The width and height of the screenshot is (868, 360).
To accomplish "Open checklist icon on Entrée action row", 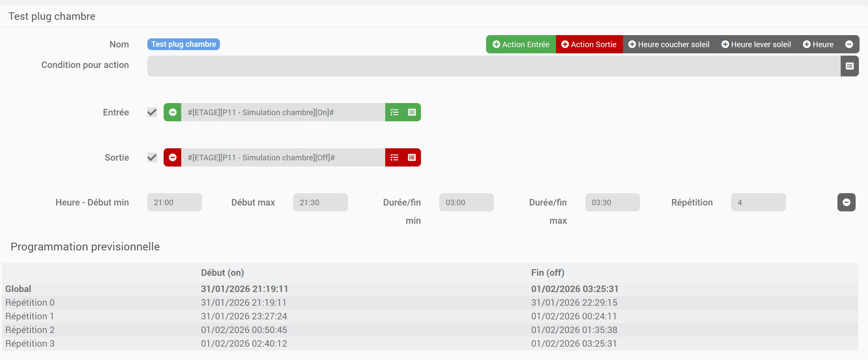I will pos(394,112).
